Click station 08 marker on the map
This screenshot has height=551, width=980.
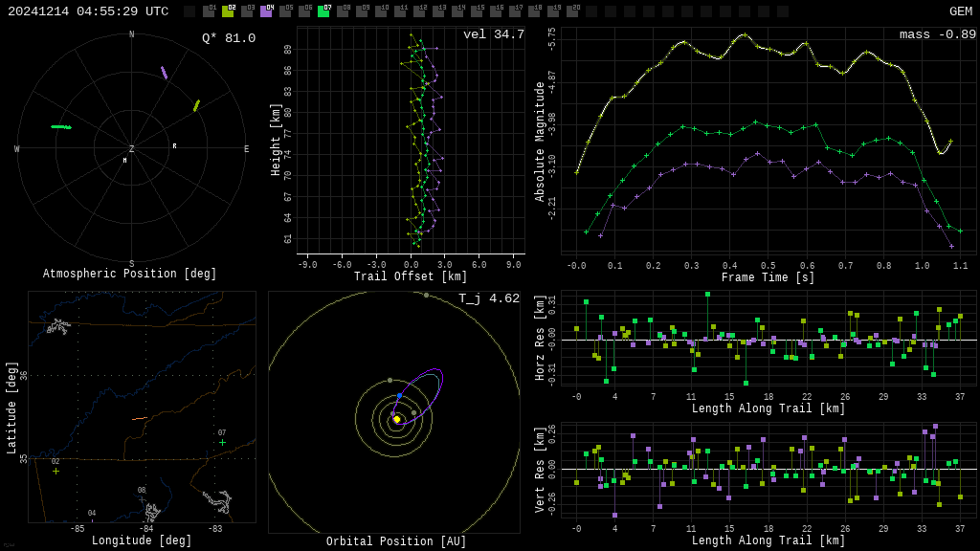(142, 498)
